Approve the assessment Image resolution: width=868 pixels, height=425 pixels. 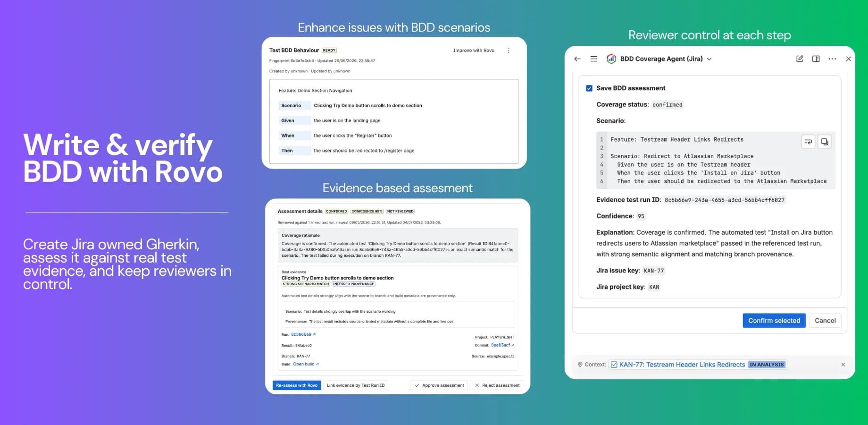[439, 385]
